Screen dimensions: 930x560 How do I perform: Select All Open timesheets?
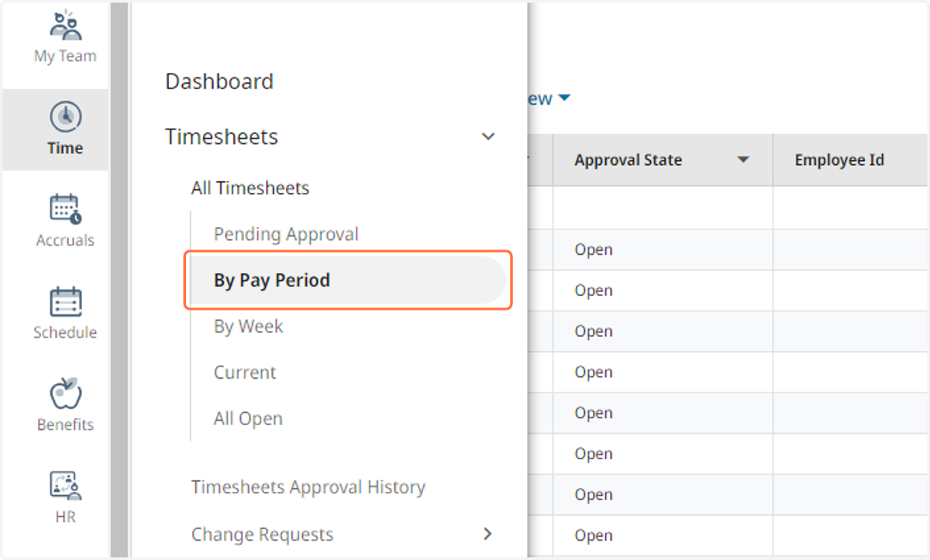(248, 418)
